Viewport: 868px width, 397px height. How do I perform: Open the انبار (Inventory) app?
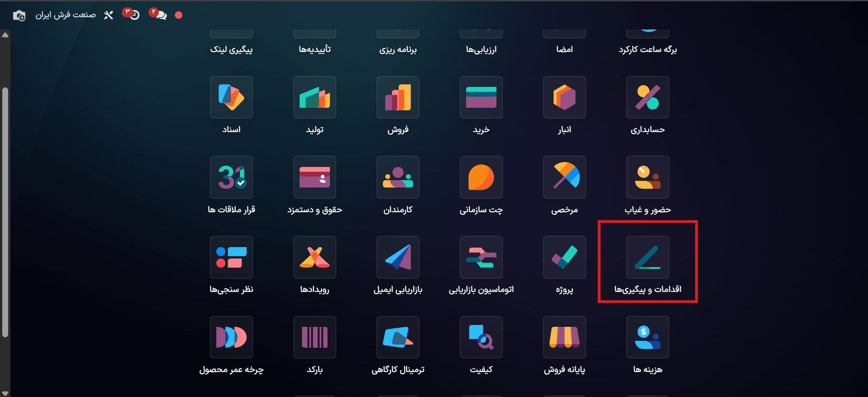click(x=564, y=97)
